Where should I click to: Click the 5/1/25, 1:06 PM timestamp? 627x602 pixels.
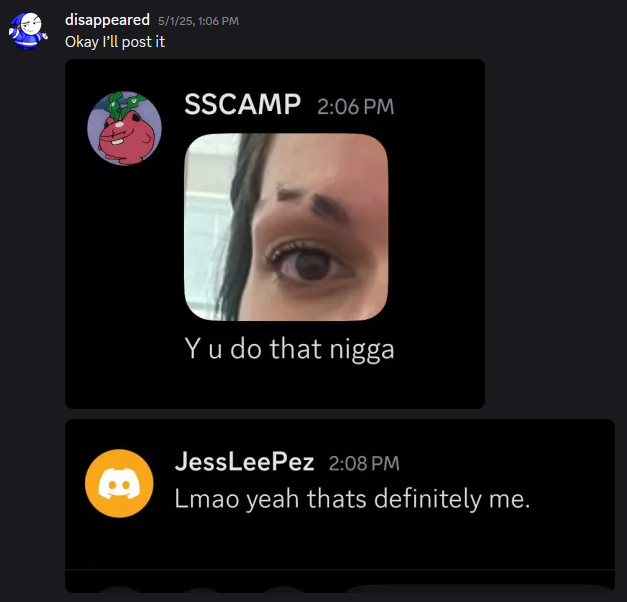pyautogui.click(x=198, y=21)
